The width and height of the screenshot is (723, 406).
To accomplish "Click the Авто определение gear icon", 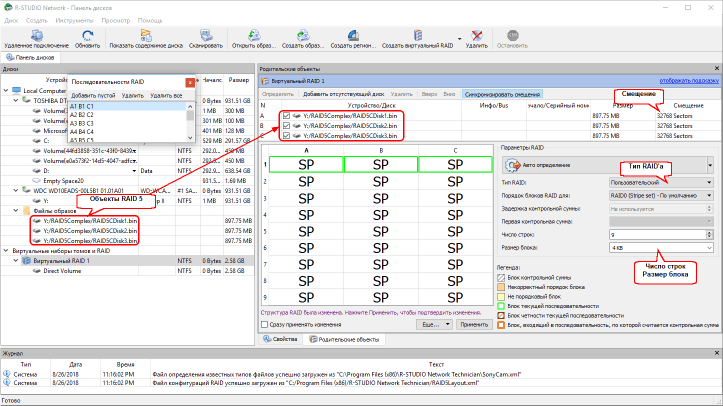I will coord(512,165).
